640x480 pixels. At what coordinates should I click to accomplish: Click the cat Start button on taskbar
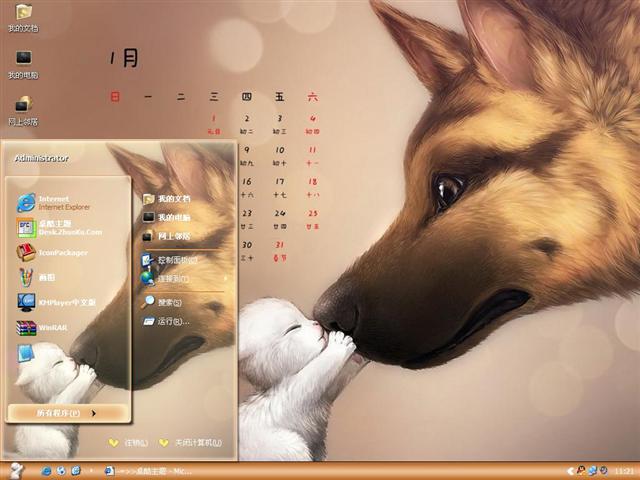tap(16, 471)
